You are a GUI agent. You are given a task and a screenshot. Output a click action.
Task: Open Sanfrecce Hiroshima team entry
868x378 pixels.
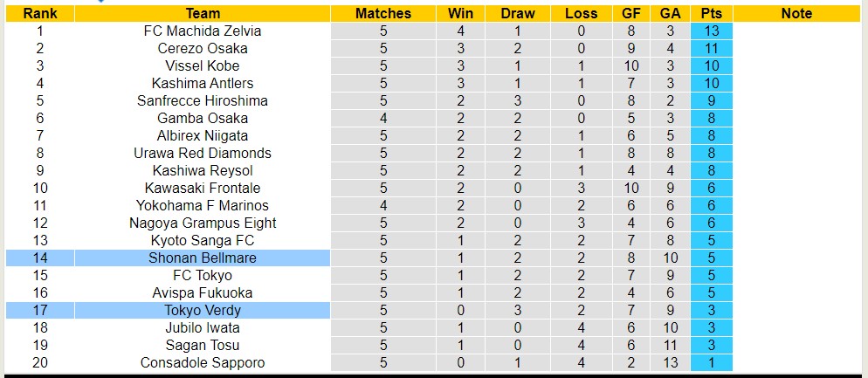203,100
